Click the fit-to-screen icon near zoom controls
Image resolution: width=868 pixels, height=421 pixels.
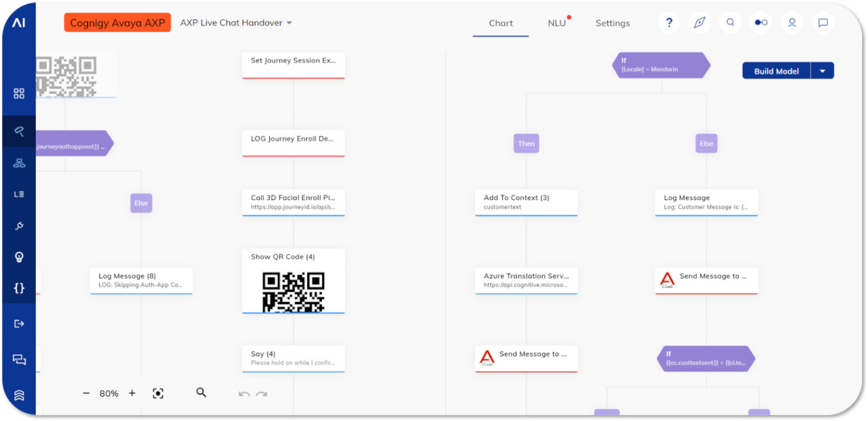point(158,393)
